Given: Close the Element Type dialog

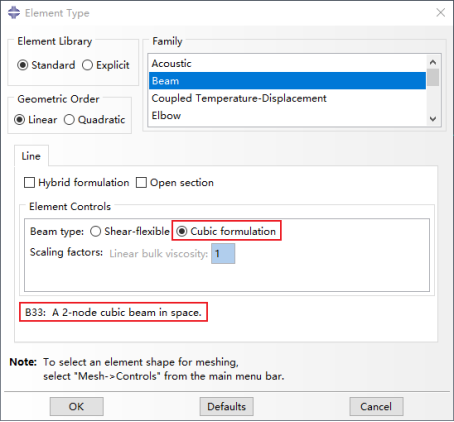Looking at the screenshot, I should coord(440,13).
